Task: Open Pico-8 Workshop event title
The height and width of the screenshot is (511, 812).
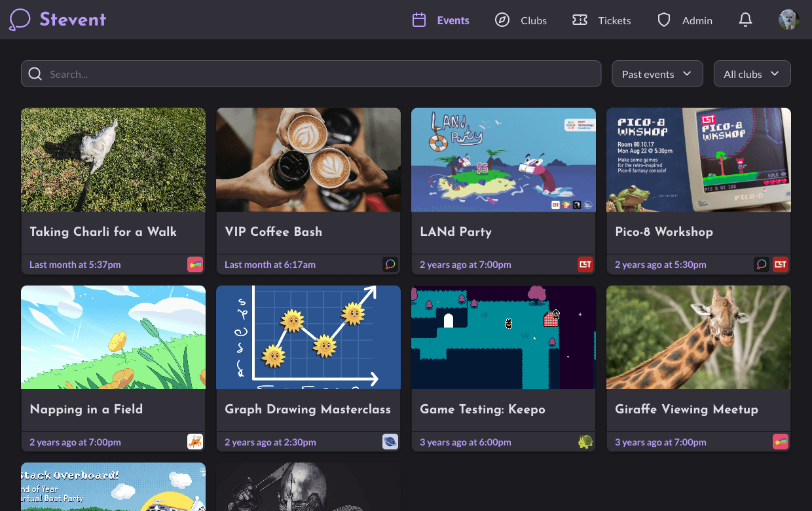Action: [664, 232]
